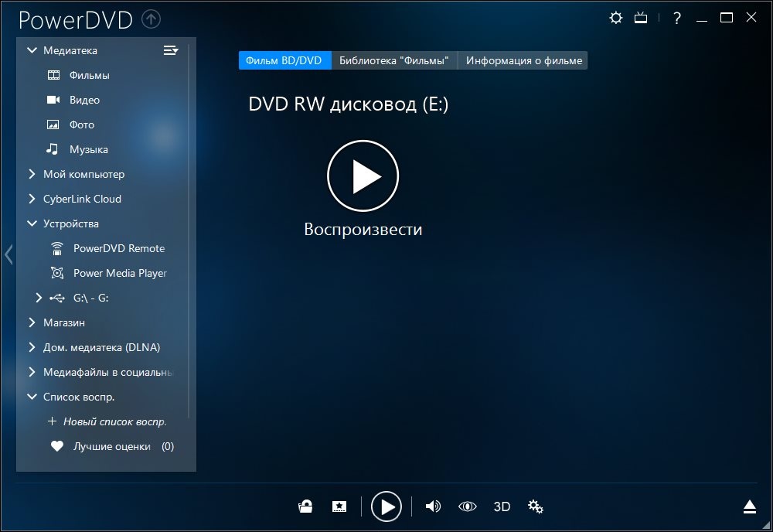The width and height of the screenshot is (773, 532).
Task: Click the Магазин label
Action: click(64, 322)
